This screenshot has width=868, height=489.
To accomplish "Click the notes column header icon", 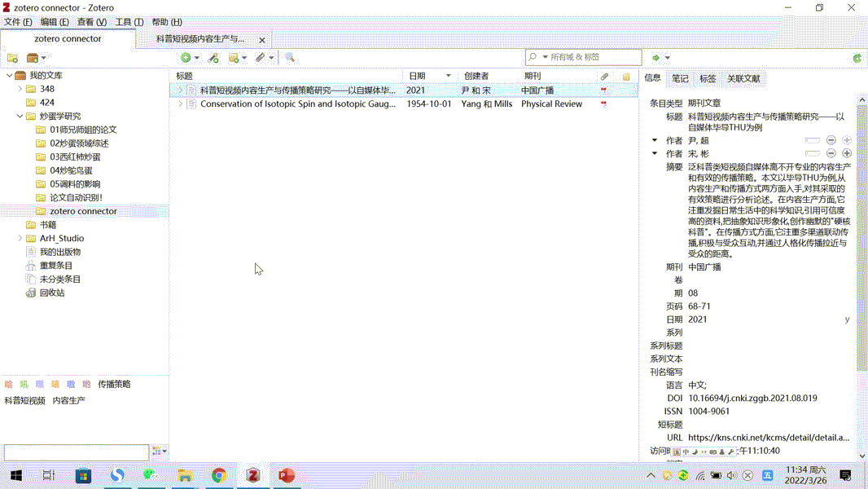I will tap(626, 77).
